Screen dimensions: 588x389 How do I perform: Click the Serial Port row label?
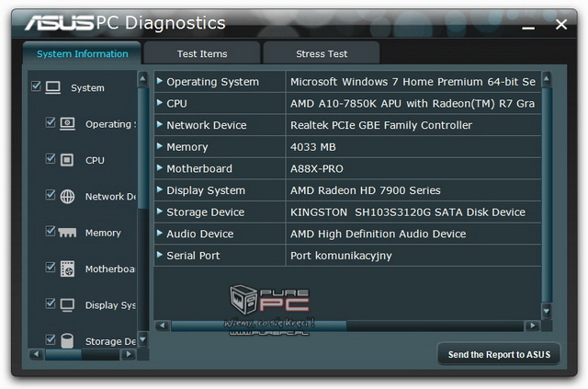(193, 256)
